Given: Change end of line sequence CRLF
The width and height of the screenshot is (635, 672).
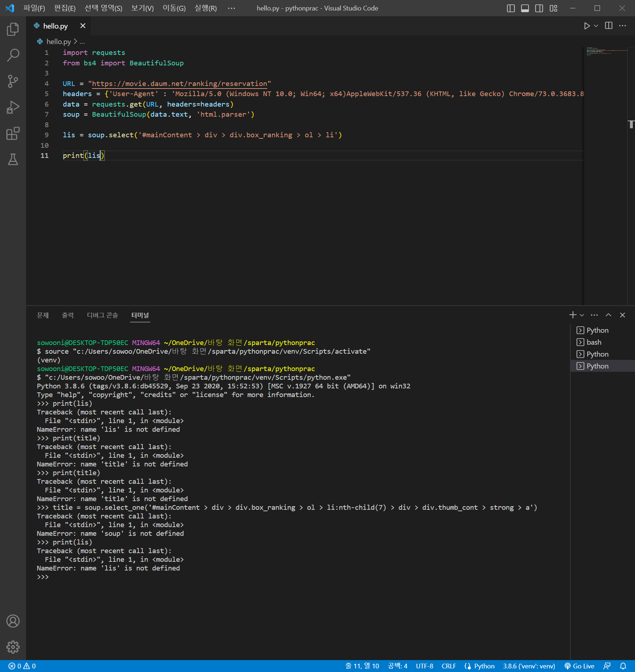Looking at the screenshot, I should click(449, 666).
